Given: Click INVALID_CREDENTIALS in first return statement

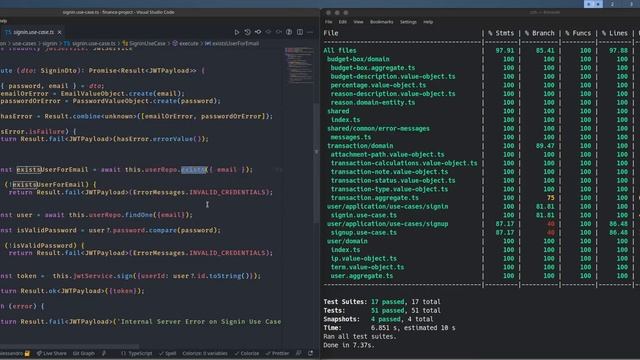Looking at the screenshot, I should click(x=227, y=192).
